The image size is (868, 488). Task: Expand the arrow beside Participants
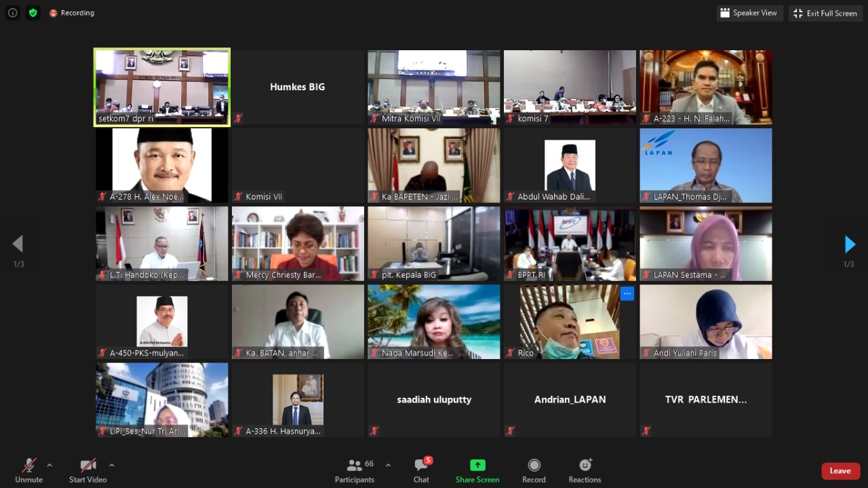(x=388, y=465)
